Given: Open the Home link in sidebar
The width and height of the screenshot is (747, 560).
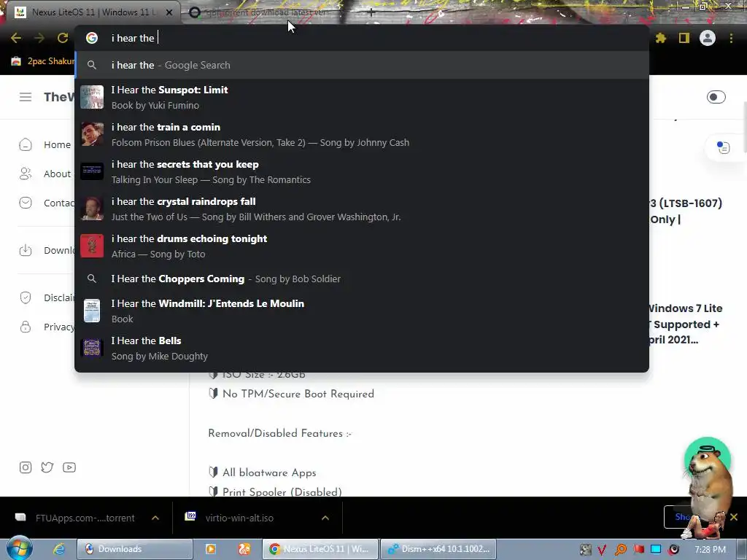Looking at the screenshot, I should click(57, 145).
